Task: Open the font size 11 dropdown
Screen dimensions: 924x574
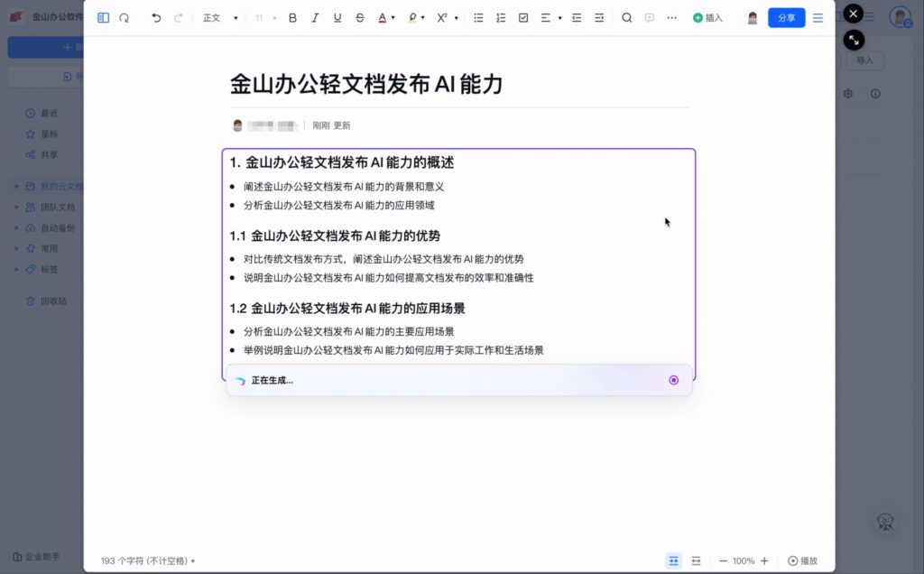Action: (x=266, y=18)
